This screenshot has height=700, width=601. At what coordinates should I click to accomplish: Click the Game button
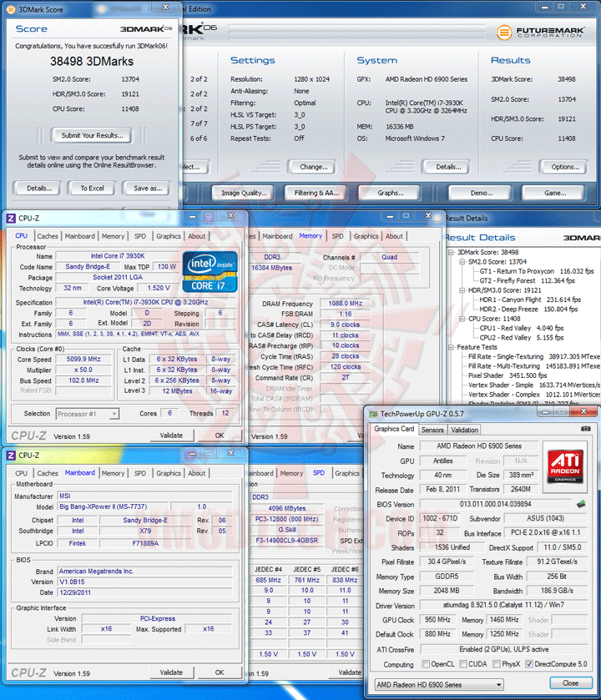pos(555,193)
